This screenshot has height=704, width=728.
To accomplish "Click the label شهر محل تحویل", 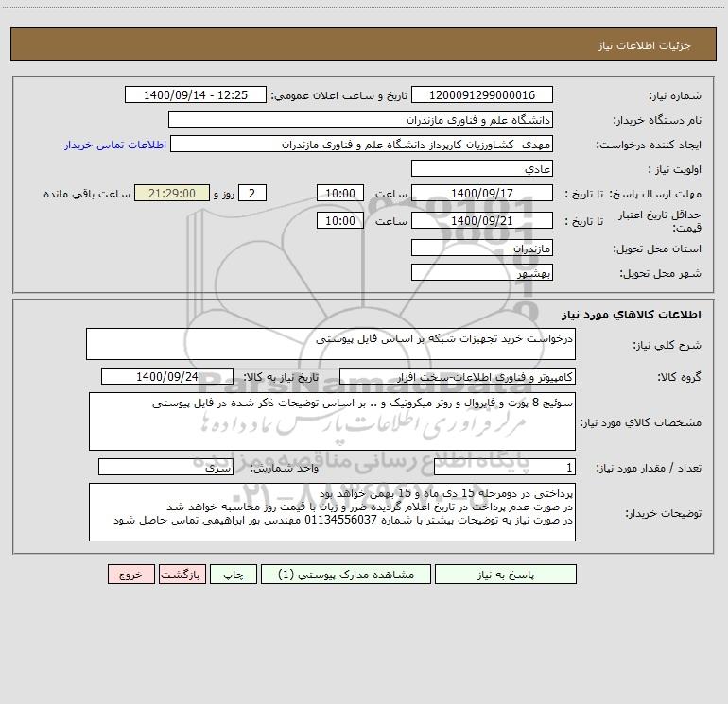I will coord(660,273).
